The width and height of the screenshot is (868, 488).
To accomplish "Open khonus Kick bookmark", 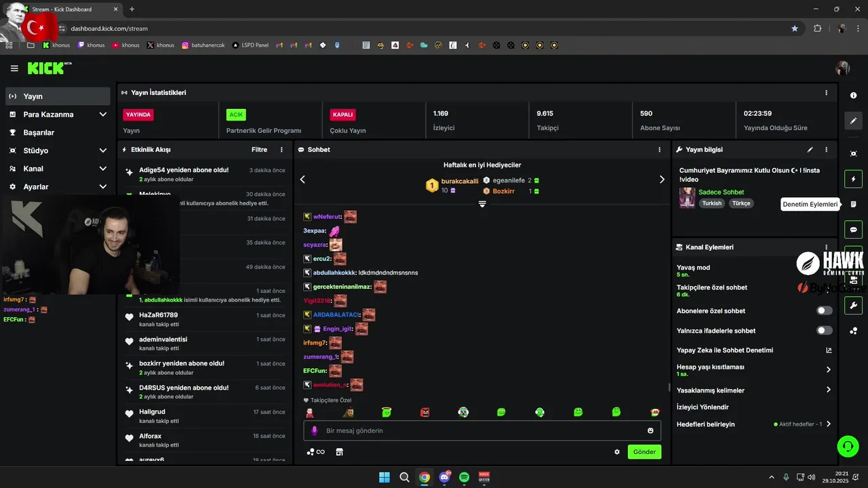I will (56, 45).
